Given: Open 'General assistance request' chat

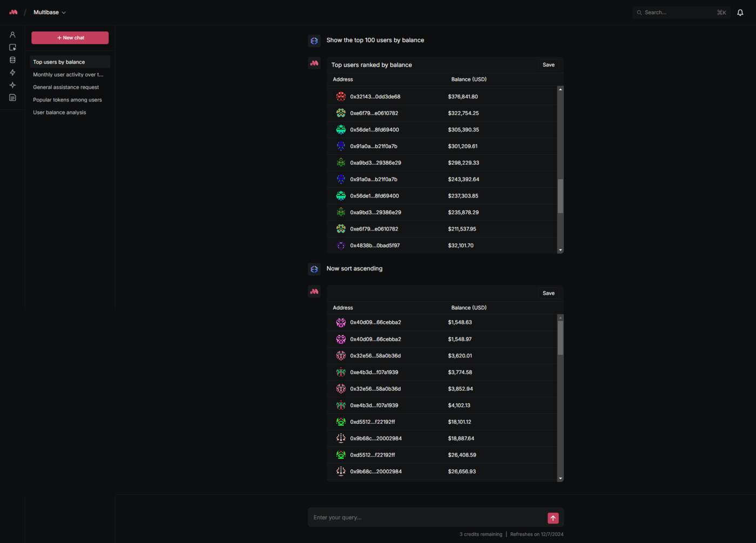Looking at the screenshot, I should point(70,87).
